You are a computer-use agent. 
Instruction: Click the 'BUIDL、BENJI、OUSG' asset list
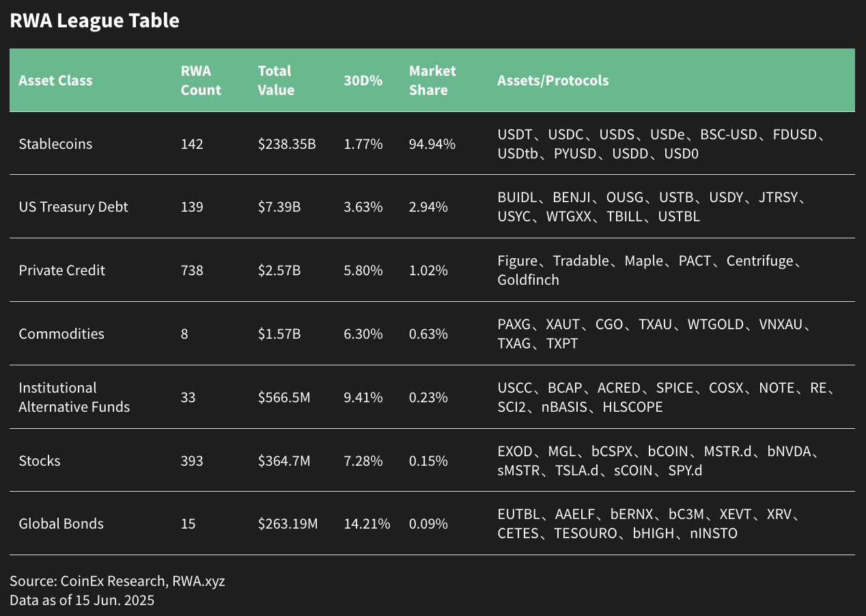point(652,207)
